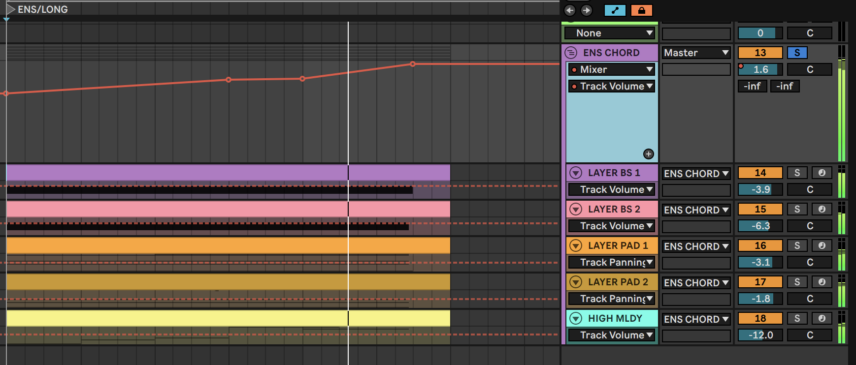This screenshot has height=365, width=856.
Task: Open LAYER BS 1 Track Volume chooser
Action: click(x=611, y=189)
